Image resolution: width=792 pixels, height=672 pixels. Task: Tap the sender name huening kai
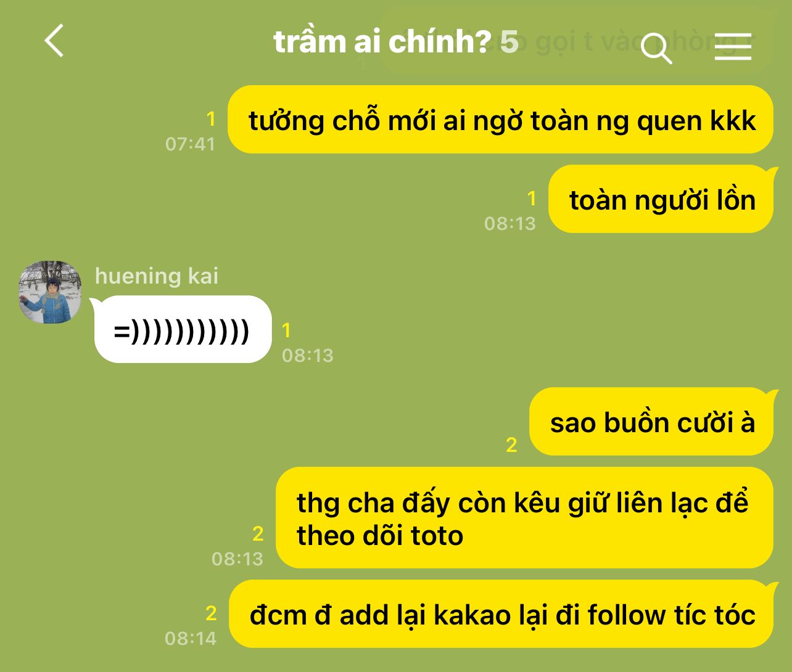[157, 276]
